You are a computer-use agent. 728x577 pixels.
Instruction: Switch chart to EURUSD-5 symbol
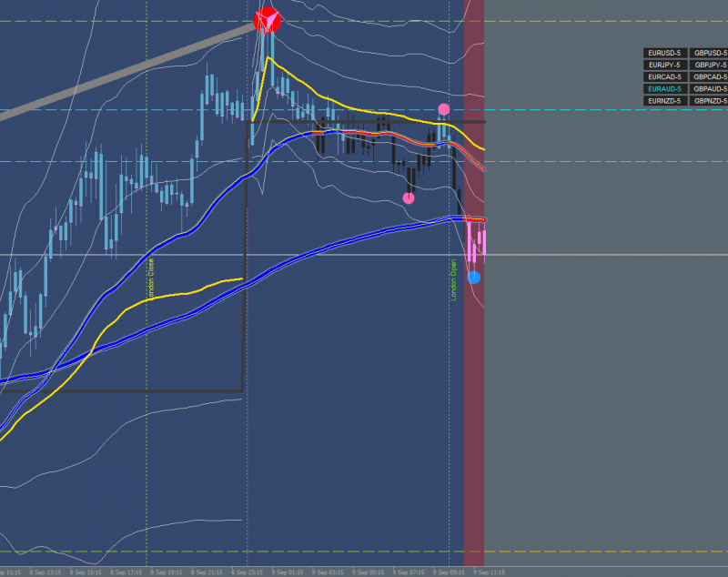pos(665,53)
